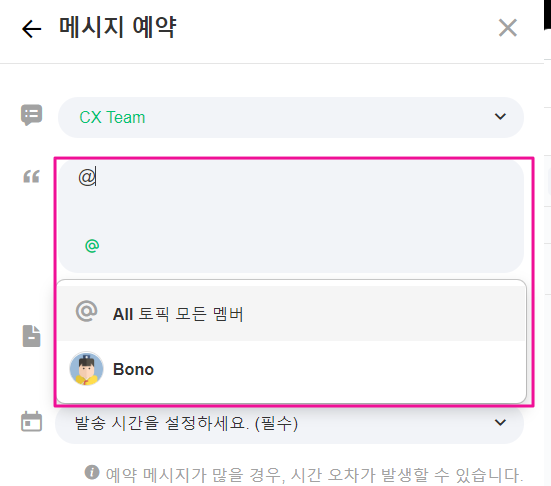The image size is (551, 486).
Task: Click Bono's avatar picture
Action: (x=86, y=369)
